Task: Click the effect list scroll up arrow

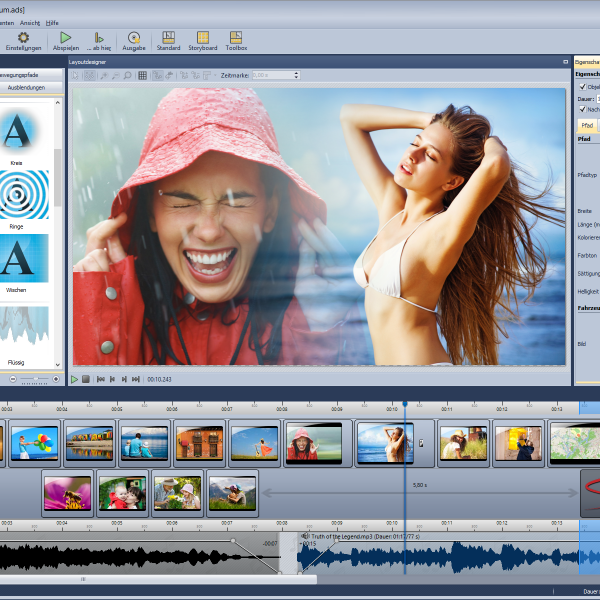Action: tap(58, 103)
